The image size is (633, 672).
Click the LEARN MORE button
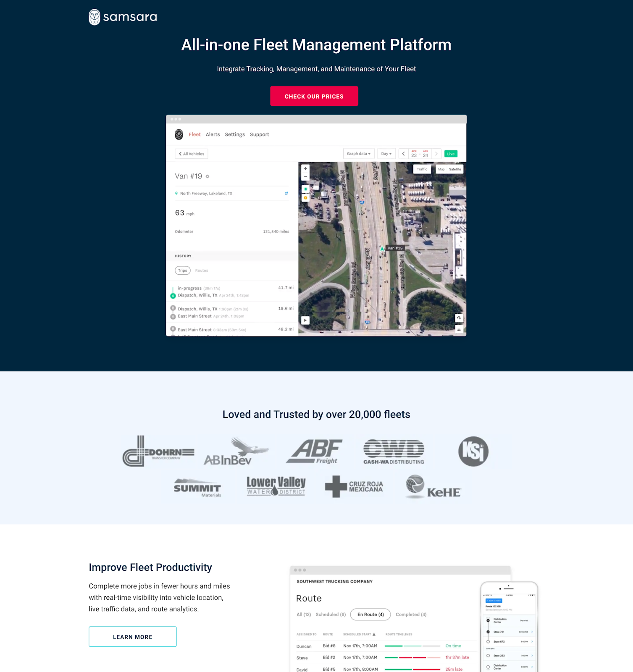point(133,637)
